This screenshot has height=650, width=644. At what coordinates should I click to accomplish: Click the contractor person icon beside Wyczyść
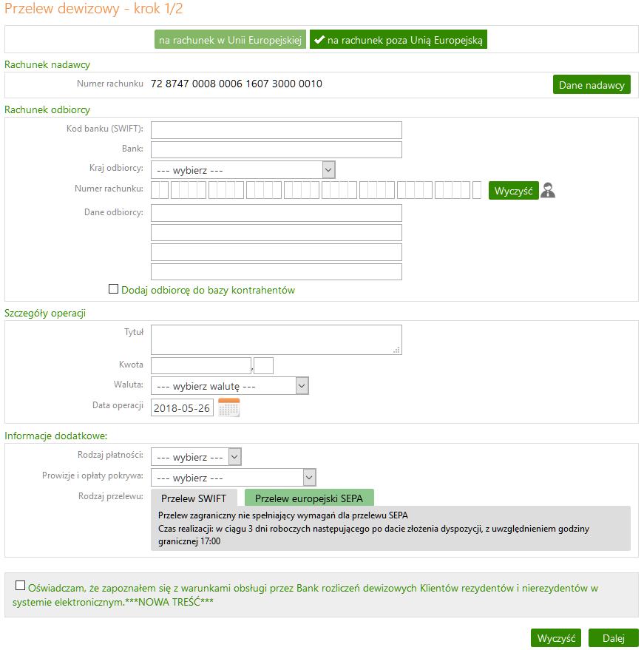548,190
